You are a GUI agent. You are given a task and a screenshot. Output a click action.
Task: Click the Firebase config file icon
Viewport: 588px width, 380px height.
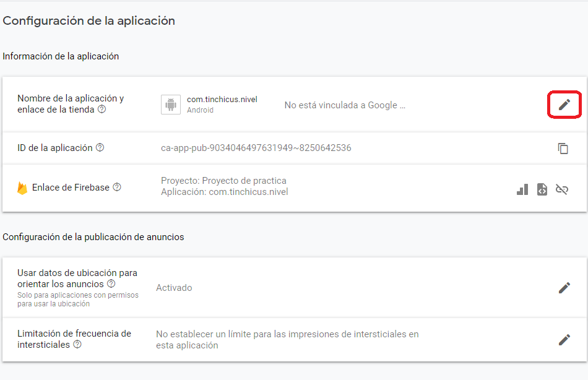(542, 189)
